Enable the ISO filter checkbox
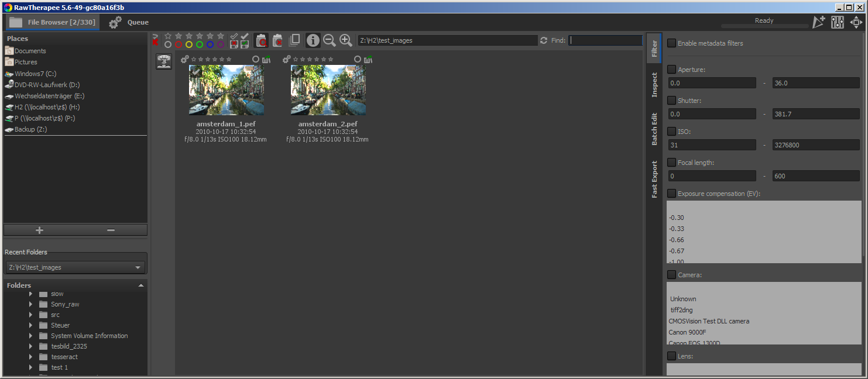 [671, 131]
